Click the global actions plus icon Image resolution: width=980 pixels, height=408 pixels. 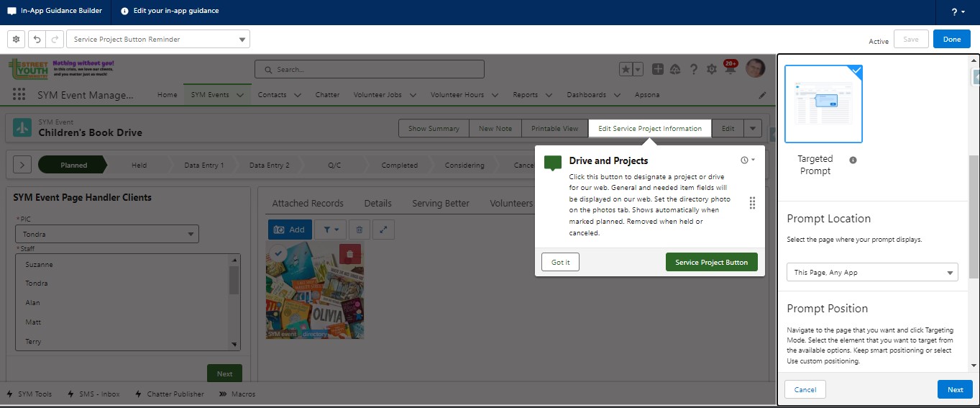click(x=658, y=69)
